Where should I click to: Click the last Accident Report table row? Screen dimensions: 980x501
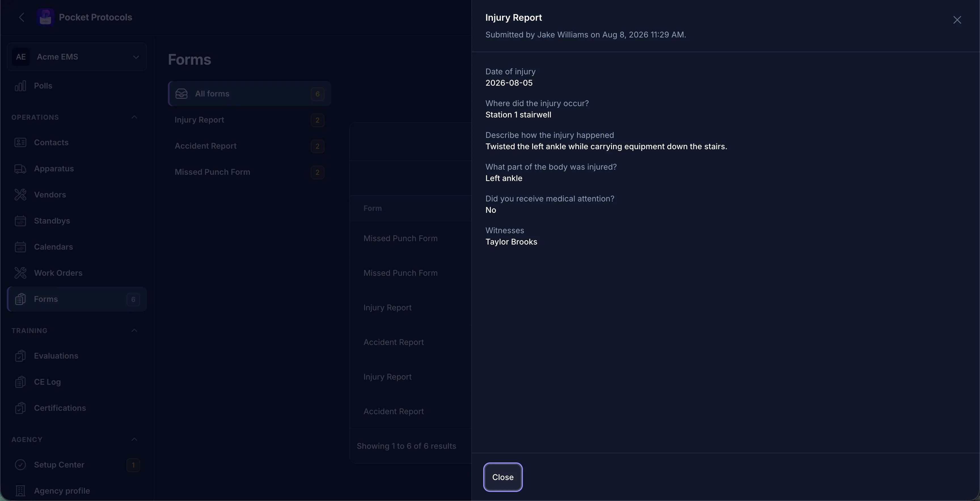[411, 412]
